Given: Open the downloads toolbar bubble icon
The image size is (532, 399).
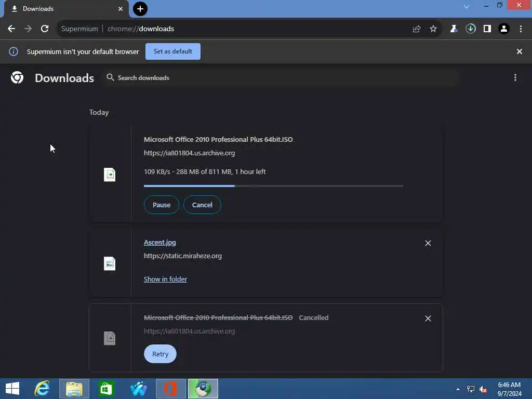Looking at the screenshot, I should coord(471,29).
